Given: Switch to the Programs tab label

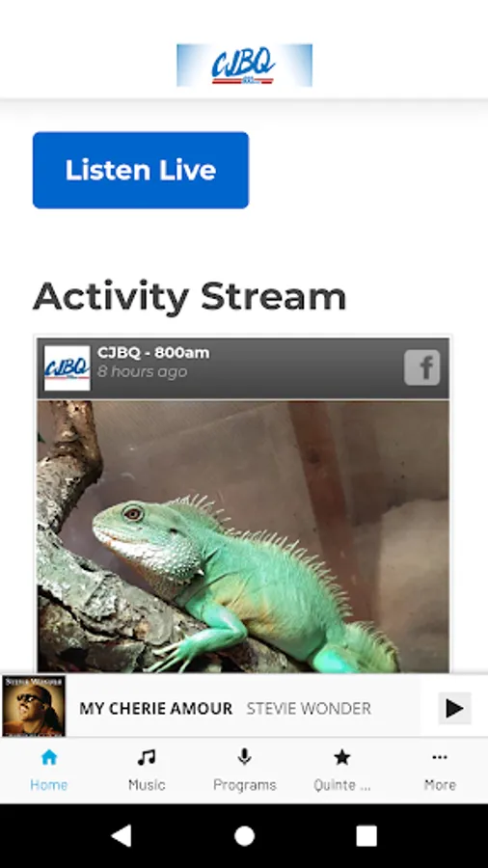Looking at the screenshot, I should pos(245,785).
